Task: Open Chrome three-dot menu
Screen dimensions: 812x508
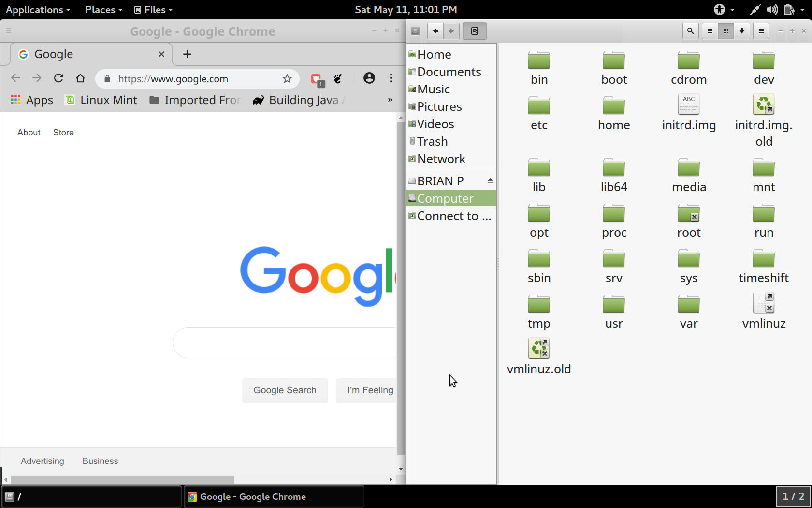Action: [391, 78]
